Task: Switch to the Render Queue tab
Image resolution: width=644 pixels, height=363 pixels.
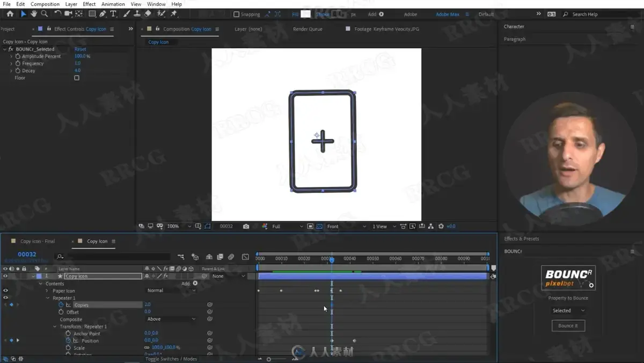Action: click(308, 29)
